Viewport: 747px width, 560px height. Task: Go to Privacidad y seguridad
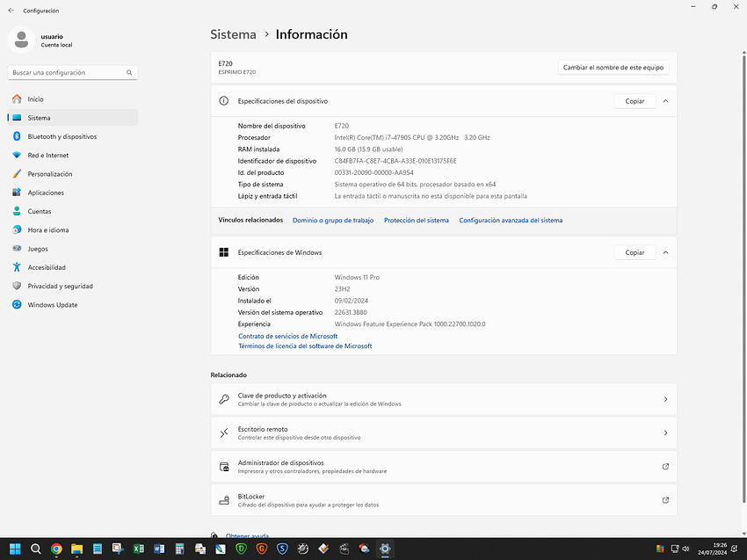pos(73,286)
